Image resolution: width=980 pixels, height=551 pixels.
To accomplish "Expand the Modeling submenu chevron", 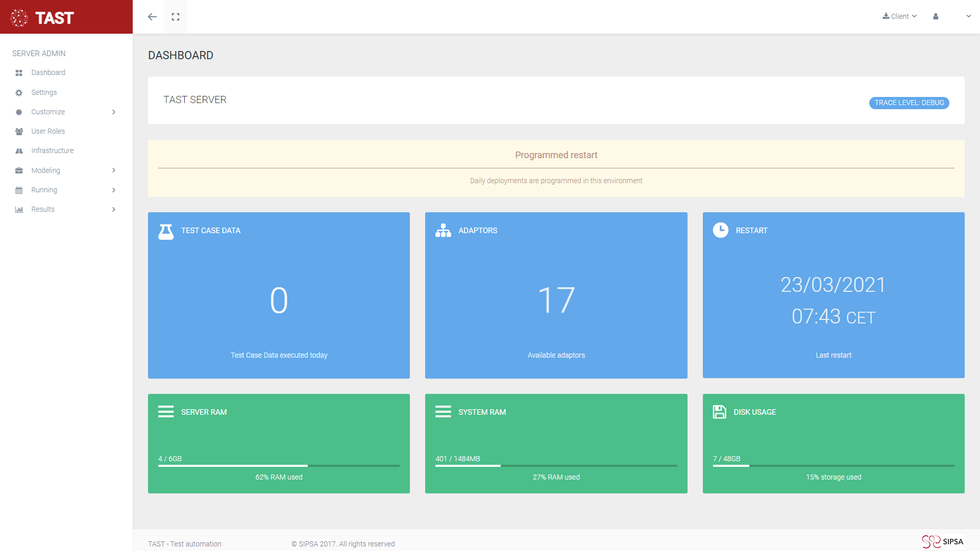I will coord(114,170).
